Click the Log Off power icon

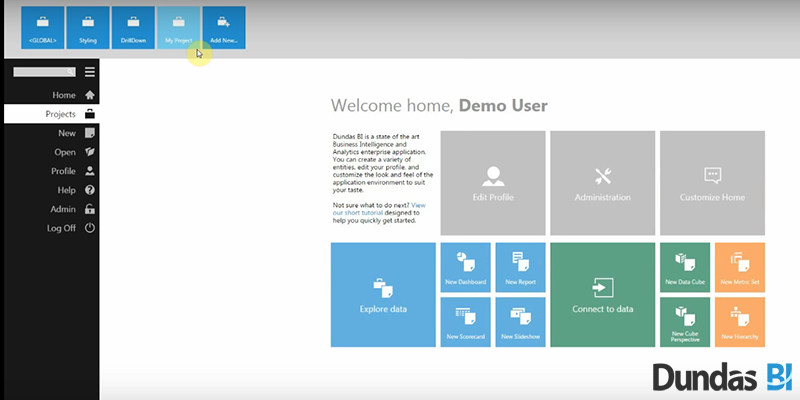(x=90, y=228)
